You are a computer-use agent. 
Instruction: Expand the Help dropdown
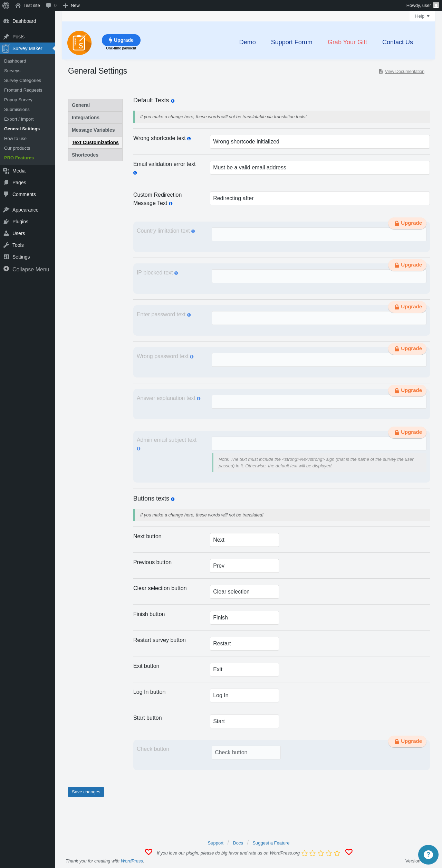[422, 16]
